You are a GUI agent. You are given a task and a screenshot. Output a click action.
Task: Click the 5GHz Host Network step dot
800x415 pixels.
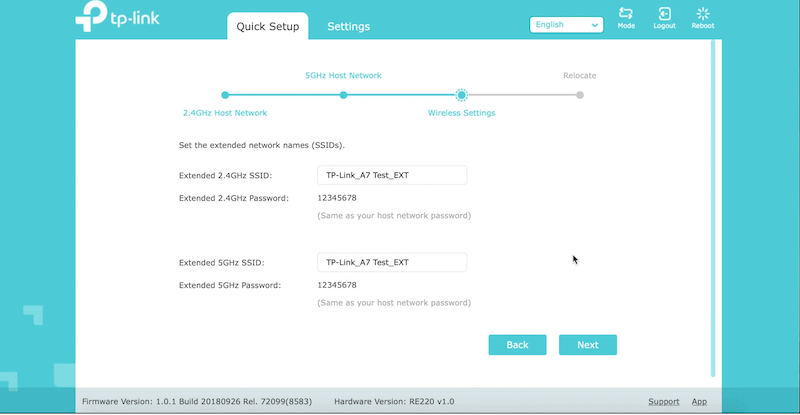click(x=343, y=95)
